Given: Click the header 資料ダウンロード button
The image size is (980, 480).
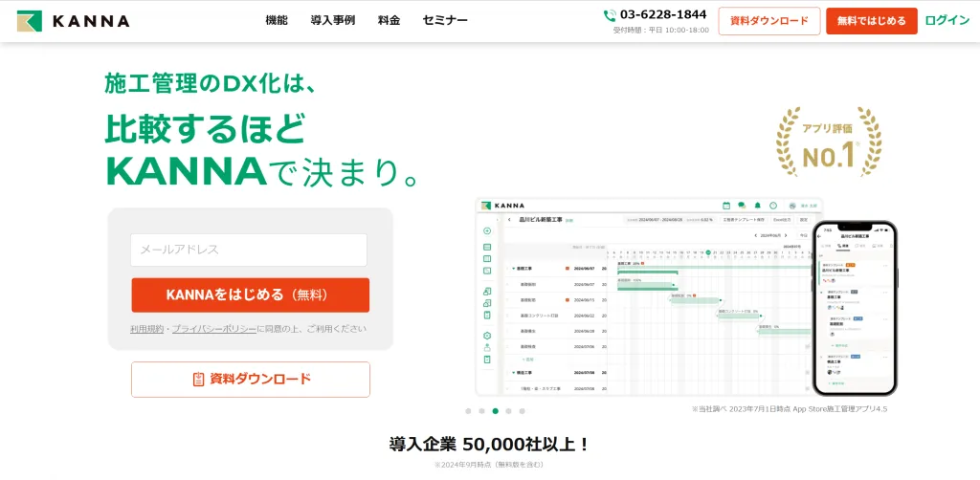Looking at the screenshot, I should click(x=769, y=21).
